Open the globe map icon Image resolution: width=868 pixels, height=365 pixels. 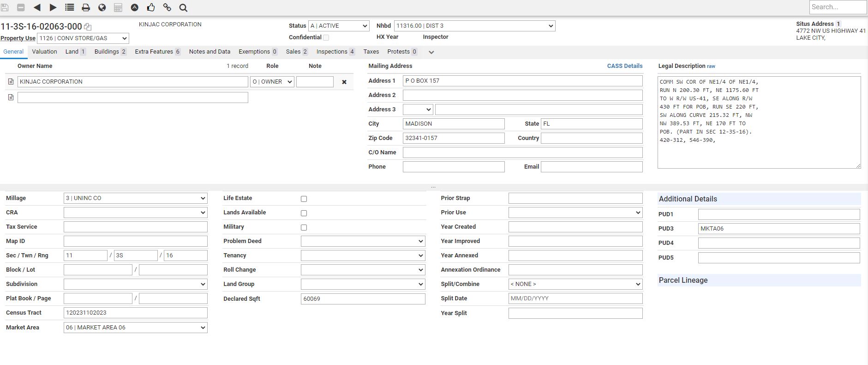tap(102, 7)
